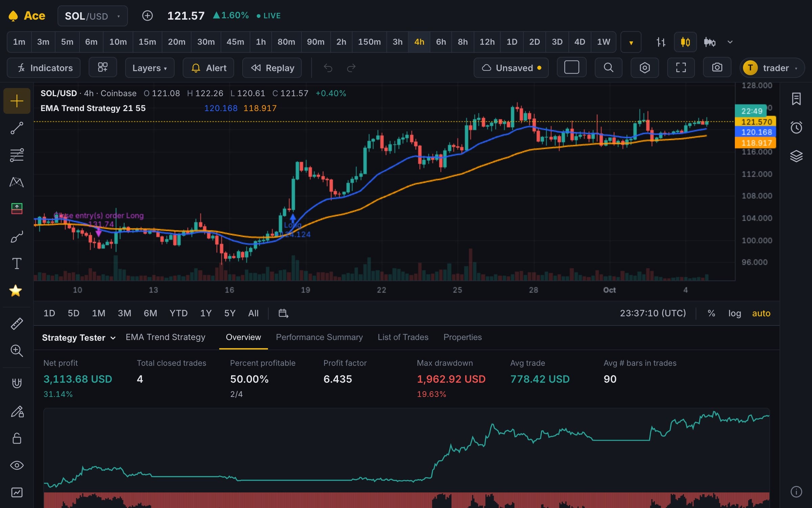
Task: Switch to Performance Summary tab
Action: 319,337
